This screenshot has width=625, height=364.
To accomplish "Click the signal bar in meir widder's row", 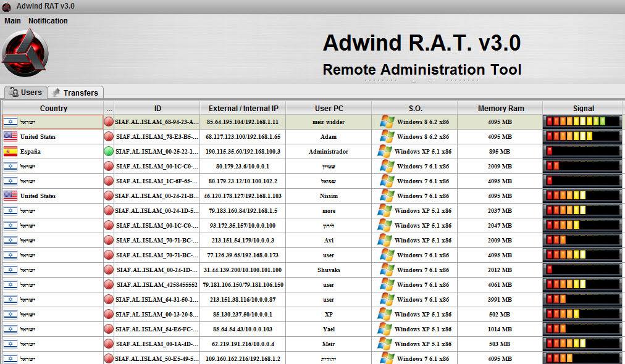I will point(582,122).
